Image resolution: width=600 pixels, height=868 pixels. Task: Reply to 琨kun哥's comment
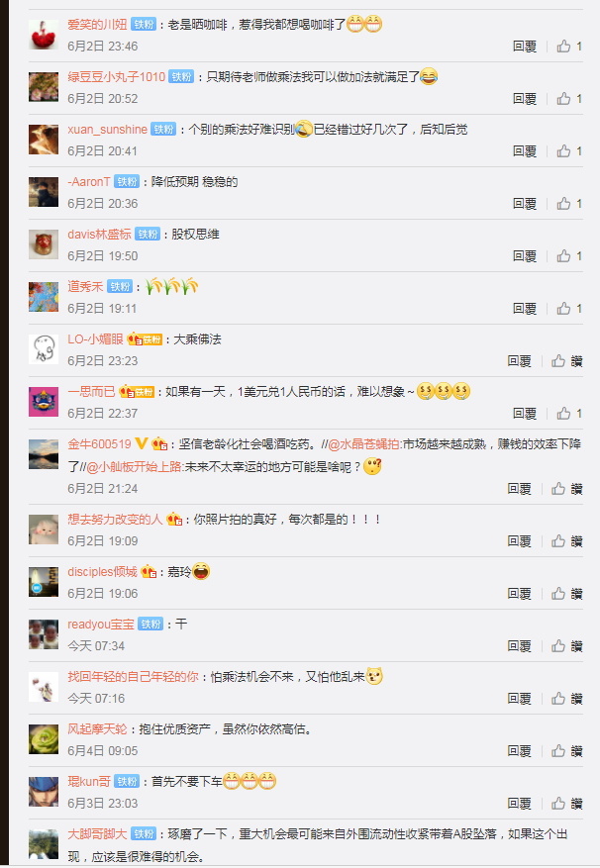click(x=519, y=804)
